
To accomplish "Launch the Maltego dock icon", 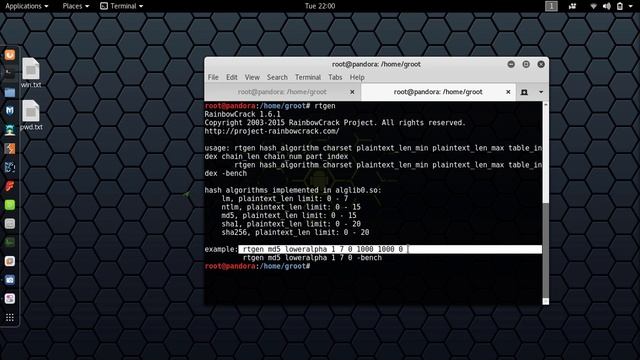I will click(x=10, y=167).
